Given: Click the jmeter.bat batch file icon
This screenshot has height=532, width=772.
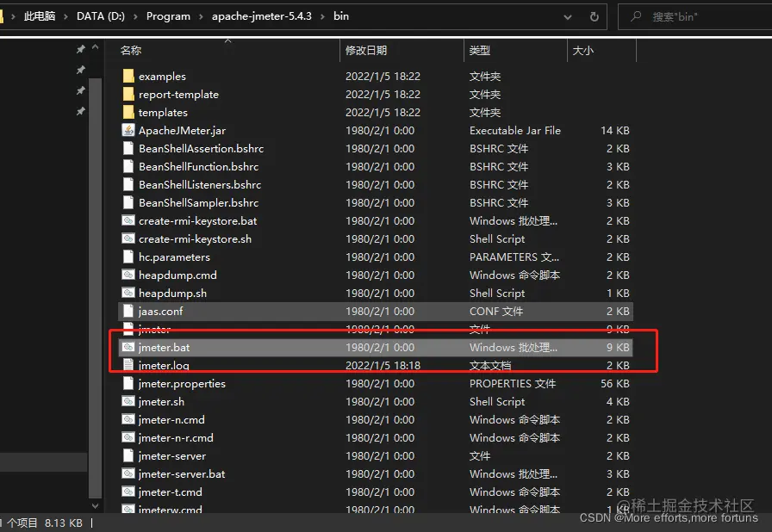Looking at the screenshot, I should [x=128, y=347].
